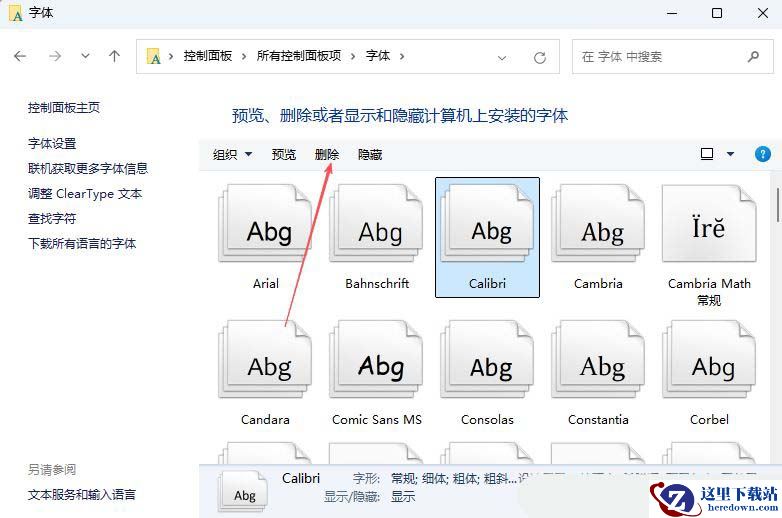Viewport: 782px width, 518px height.
Task: Open 联机获取更多字体信息 link
Action: tap(88, 169)
